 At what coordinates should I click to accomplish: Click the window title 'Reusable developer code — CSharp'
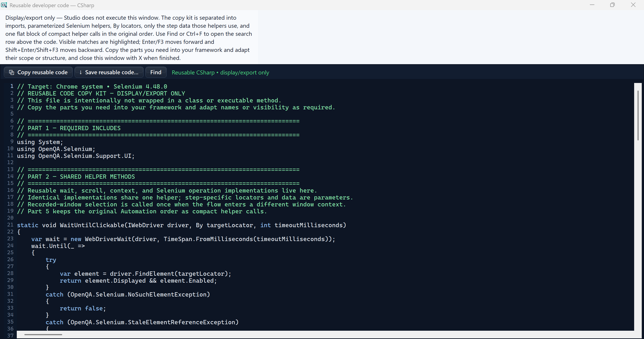(52, 5)
